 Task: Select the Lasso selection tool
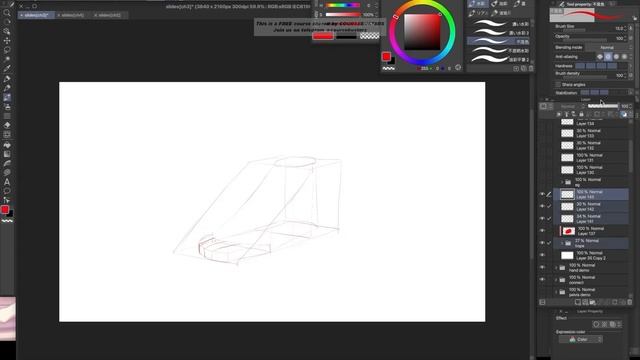[x=7, y=50]
